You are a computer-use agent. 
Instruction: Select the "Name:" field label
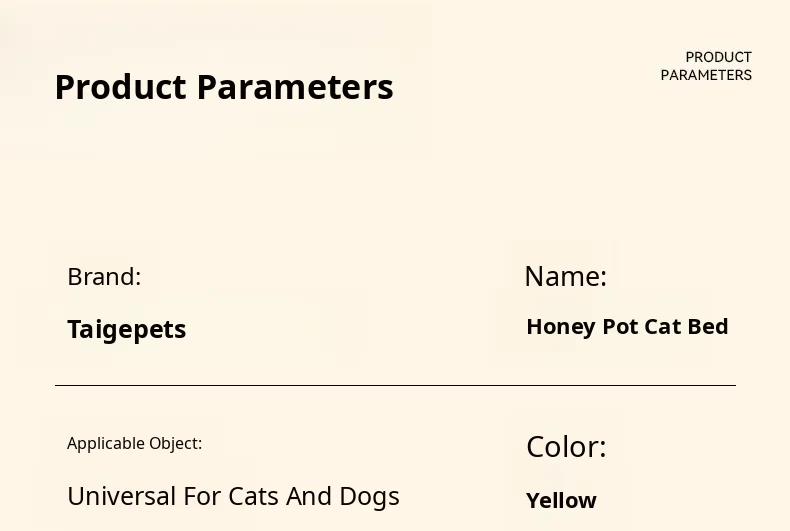tap(566, 276)
